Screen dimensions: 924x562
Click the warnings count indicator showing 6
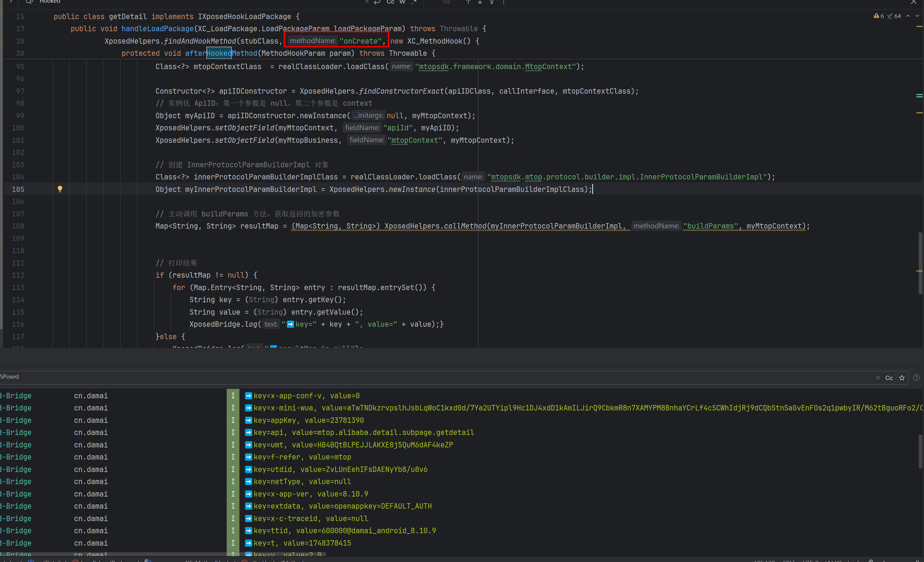[x=879, y=16]
